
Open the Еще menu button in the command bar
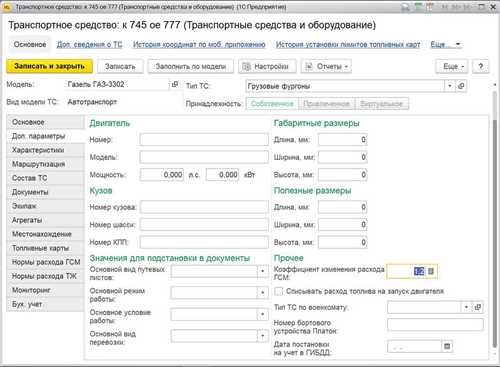pos(452,66)
